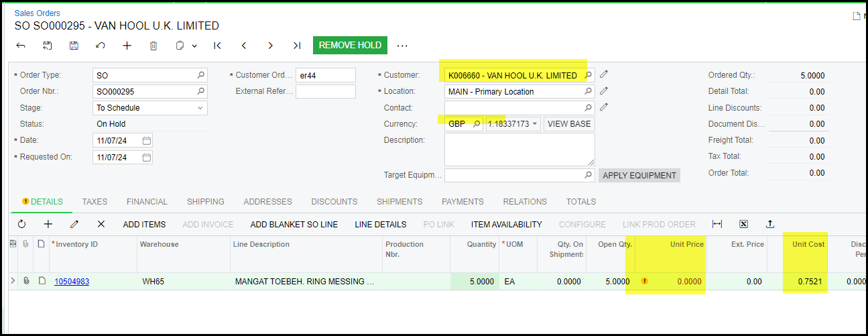
Task: Open the Stage dropdown
Action: click(200, 107)
